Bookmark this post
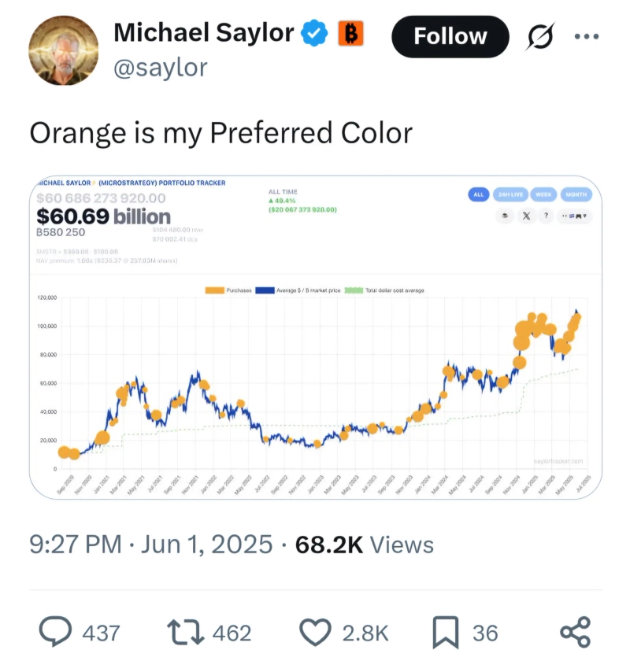Screen dimensions: 630x672 coord(446,632)
